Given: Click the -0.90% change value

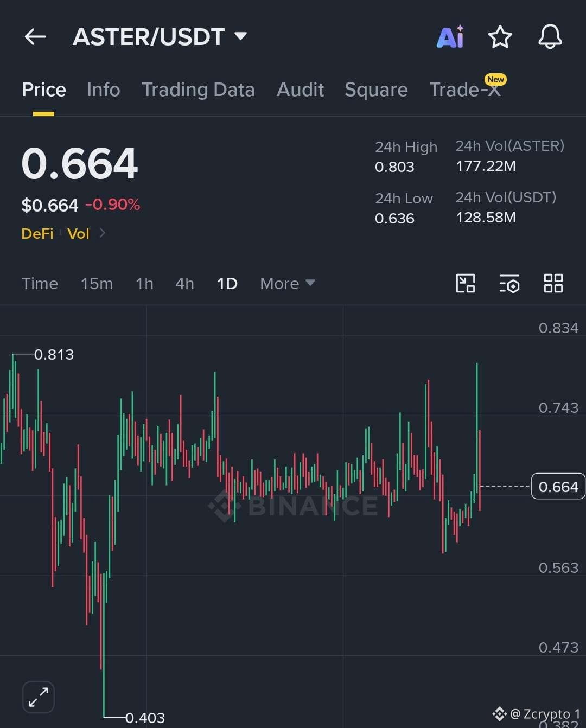Looking at the screenshot, I should click(x=112, y=205).
